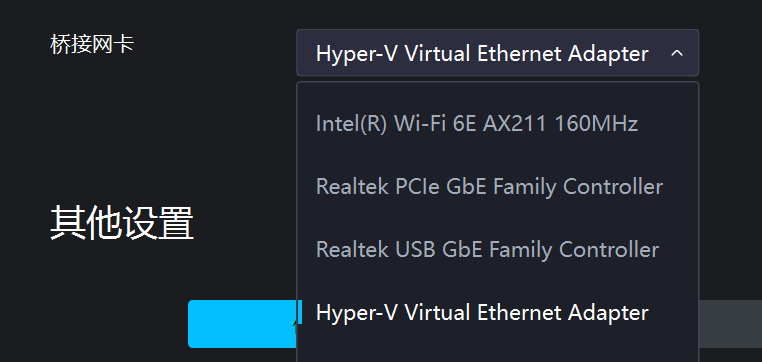Click the word USB in the third option

pos(415,250)
